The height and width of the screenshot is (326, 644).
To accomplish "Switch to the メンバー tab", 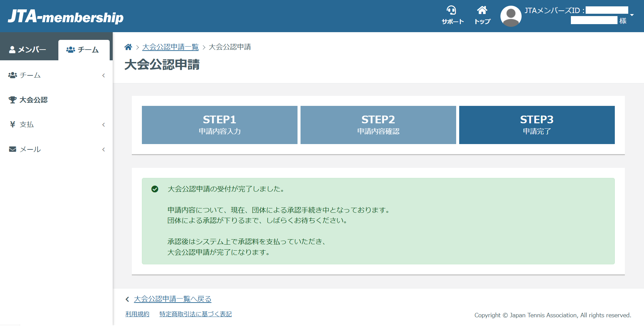I will pos(28,50).
